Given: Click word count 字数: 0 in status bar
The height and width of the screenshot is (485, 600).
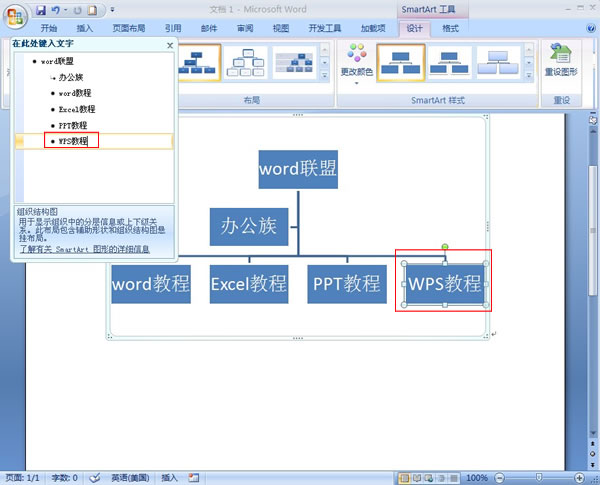Looking at the screenshot, I should pyautogui.click(x=64, y=478).
